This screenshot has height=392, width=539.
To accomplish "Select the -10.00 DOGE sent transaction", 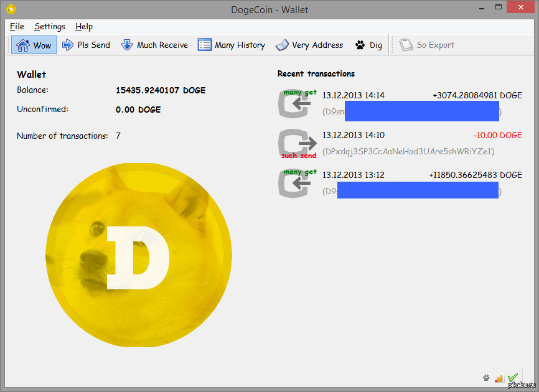I will coord(497,135).
